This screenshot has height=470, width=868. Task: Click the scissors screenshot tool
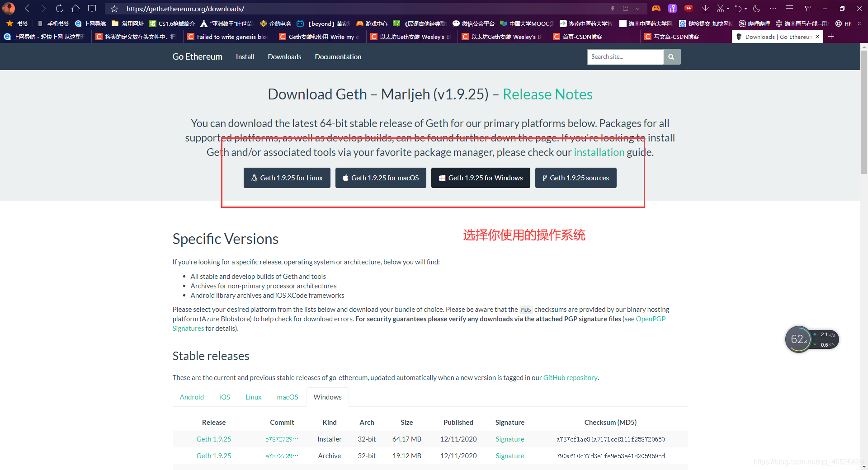coord(720,9)
